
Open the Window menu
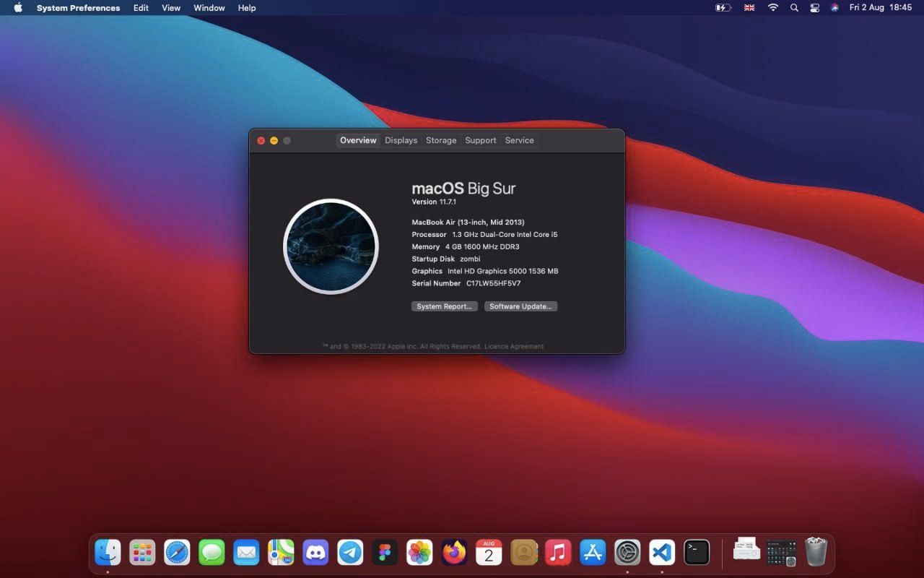coord(209,8)
